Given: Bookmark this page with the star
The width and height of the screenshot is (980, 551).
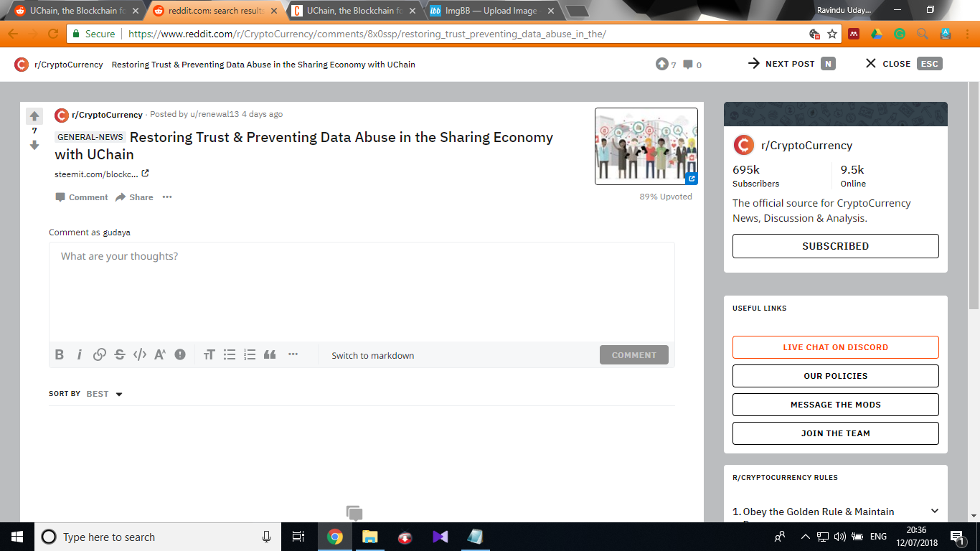Looking at the screenshot, I should (832, 34).
